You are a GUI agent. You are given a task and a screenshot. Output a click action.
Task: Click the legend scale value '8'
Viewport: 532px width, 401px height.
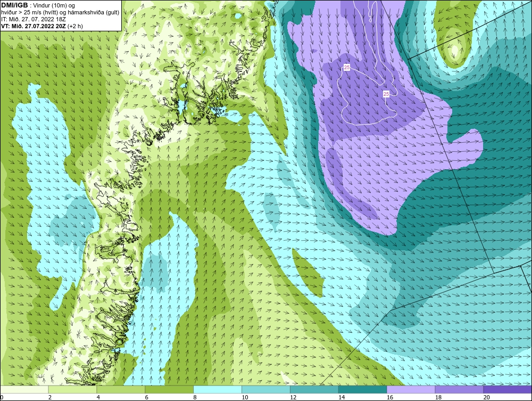195,397
